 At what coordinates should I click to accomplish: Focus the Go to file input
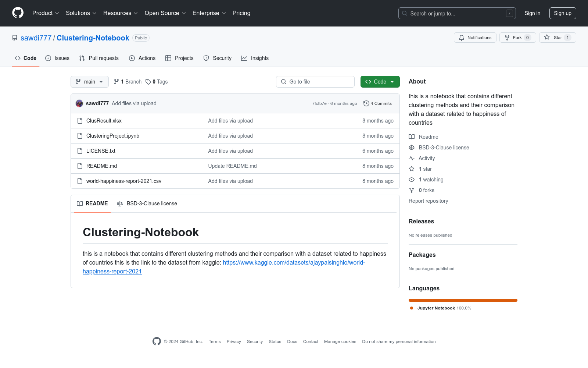pos(315,82)
